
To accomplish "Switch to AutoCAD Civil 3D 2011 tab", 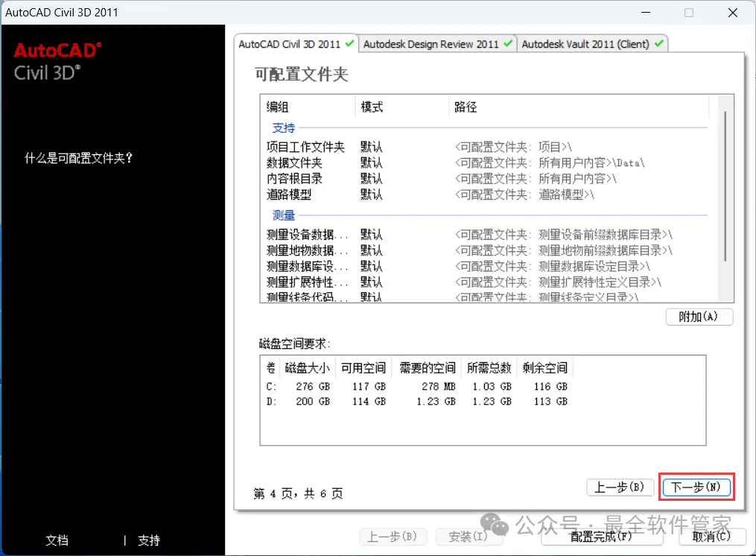I will coord(296,44).
